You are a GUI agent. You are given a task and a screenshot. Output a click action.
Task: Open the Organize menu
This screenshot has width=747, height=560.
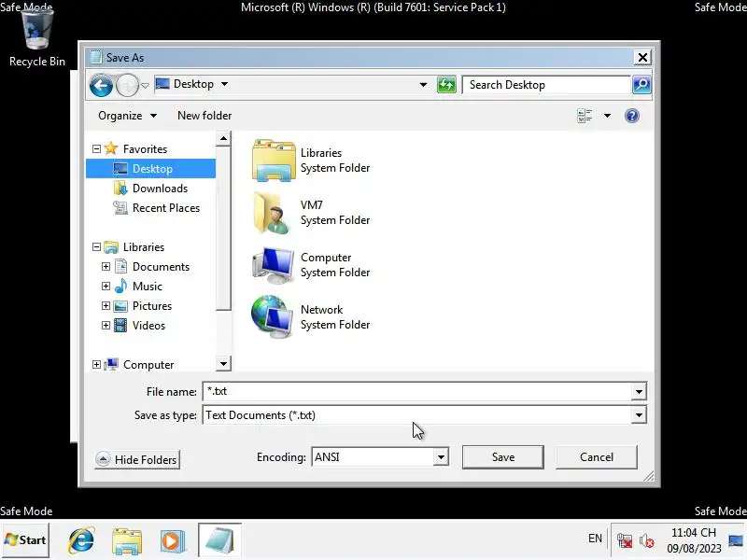[127, 116]
